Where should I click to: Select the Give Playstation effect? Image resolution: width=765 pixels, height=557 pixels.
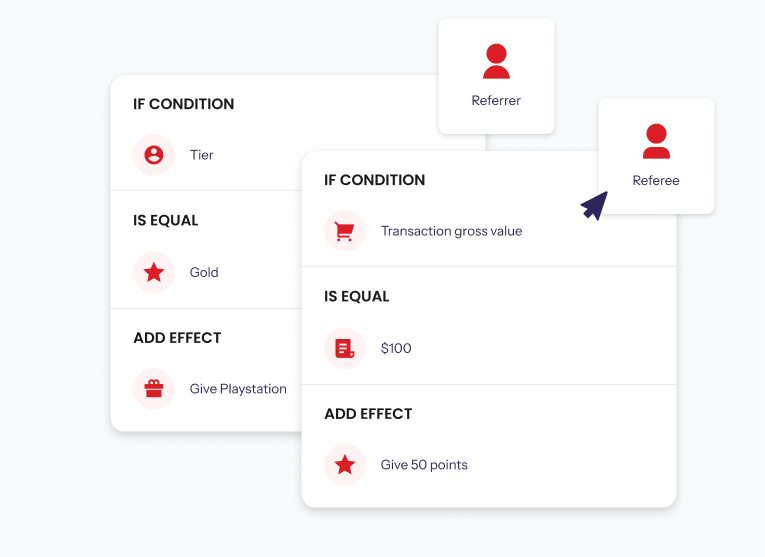point(238,389)
